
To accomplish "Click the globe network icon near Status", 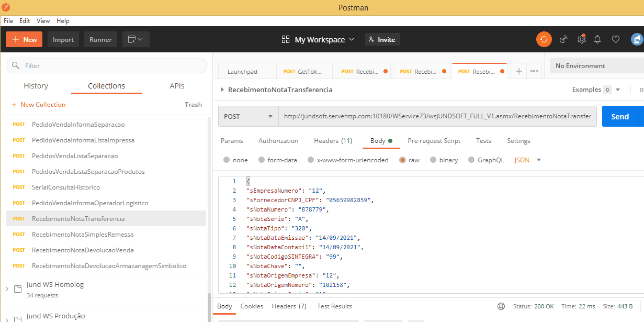I will 501,306.
